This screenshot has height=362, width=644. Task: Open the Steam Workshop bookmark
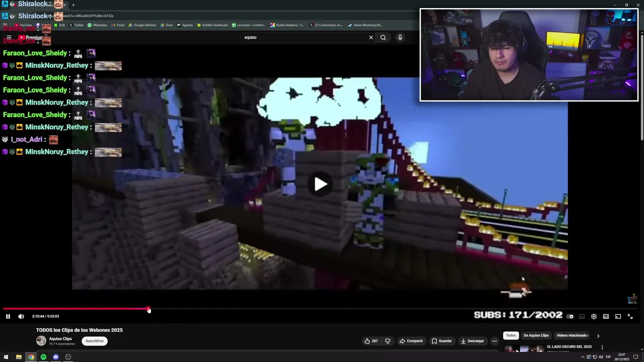[x=365, y=25]
